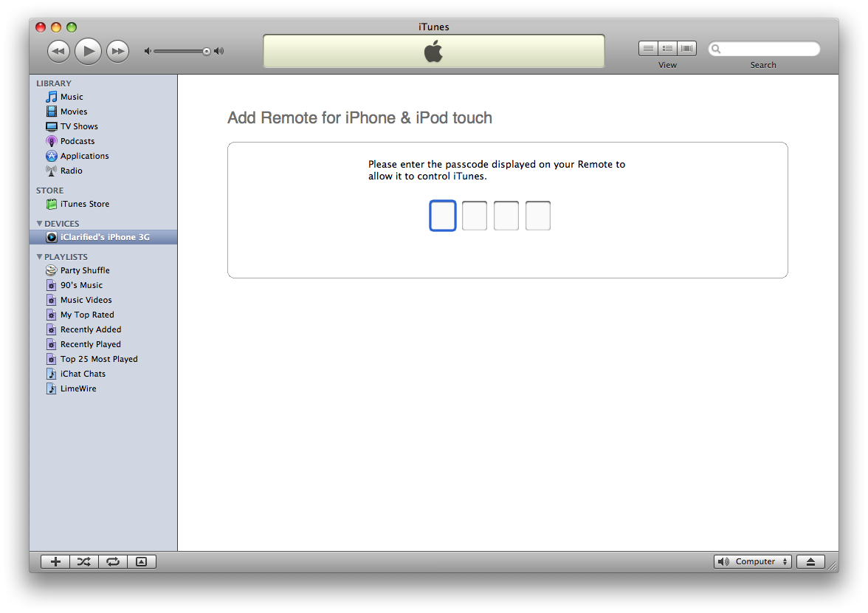Close the iTunes window

pyautogui.click(x=41, y=27)
